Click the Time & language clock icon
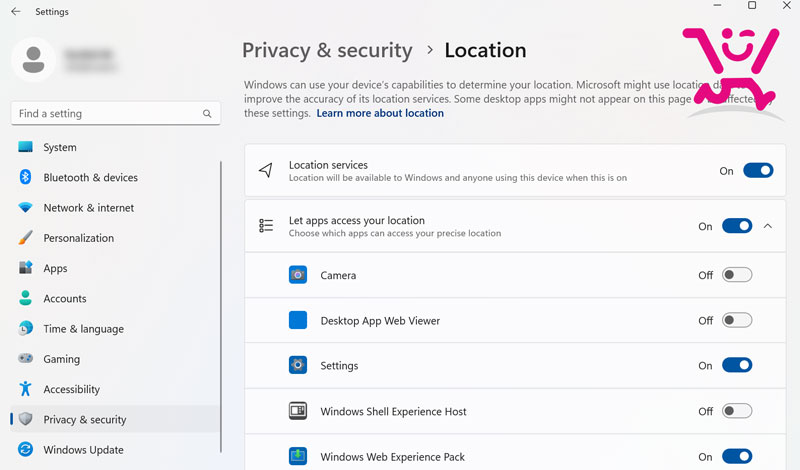The height and width of the screenshot is (470, 800). pyautogui.click(x=26, y=328)
